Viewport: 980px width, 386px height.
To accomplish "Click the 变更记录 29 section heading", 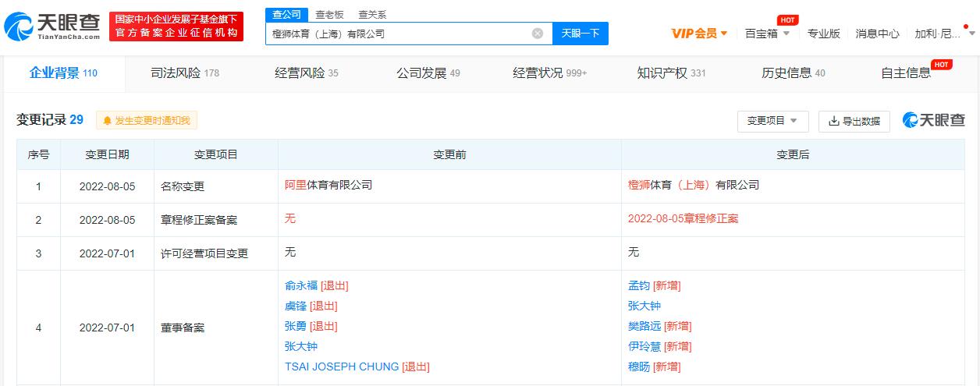I will (50, 120).
